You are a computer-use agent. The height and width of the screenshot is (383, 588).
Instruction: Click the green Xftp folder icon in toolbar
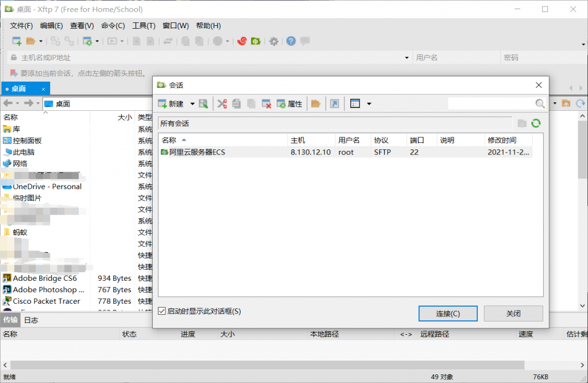256,41
